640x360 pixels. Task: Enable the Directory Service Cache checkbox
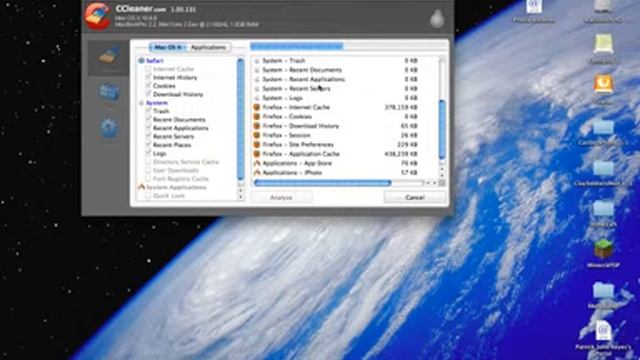tap(149, 162)
